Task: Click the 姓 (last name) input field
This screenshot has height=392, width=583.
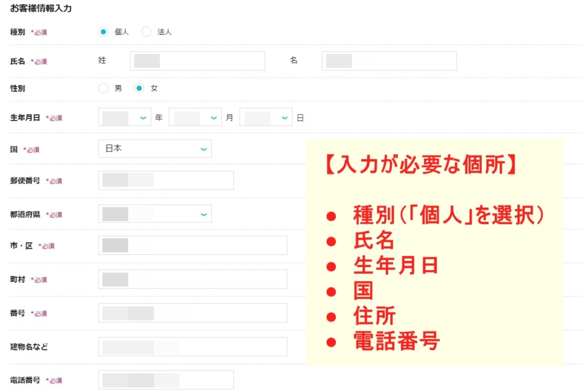Action: click(x=198, y=61)
